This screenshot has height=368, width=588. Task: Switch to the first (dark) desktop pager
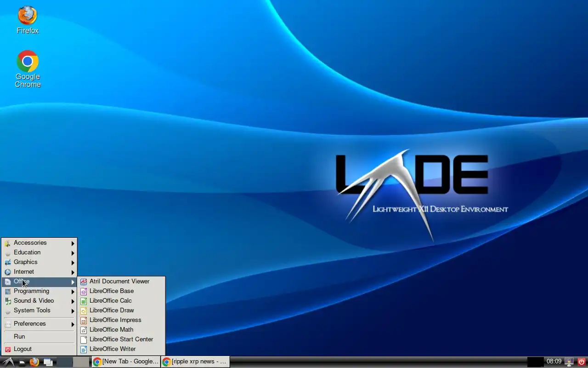(64, 362)
